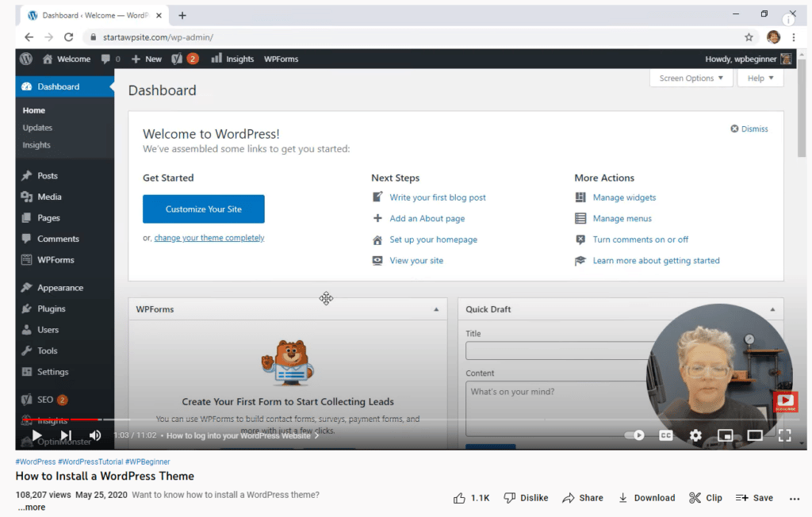The width and height of the screenshot is (812, 517).
Task: Save video to playlist
Action: point(754,498)
